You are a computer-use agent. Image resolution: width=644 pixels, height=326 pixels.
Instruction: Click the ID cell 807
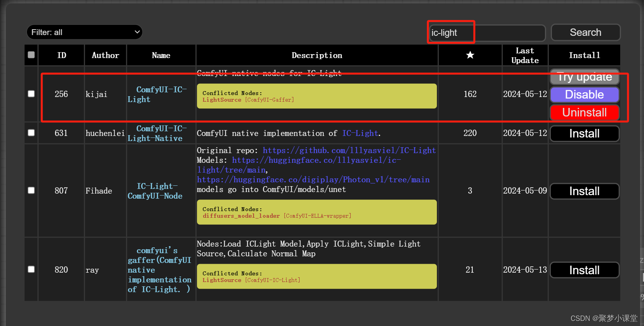61,191
